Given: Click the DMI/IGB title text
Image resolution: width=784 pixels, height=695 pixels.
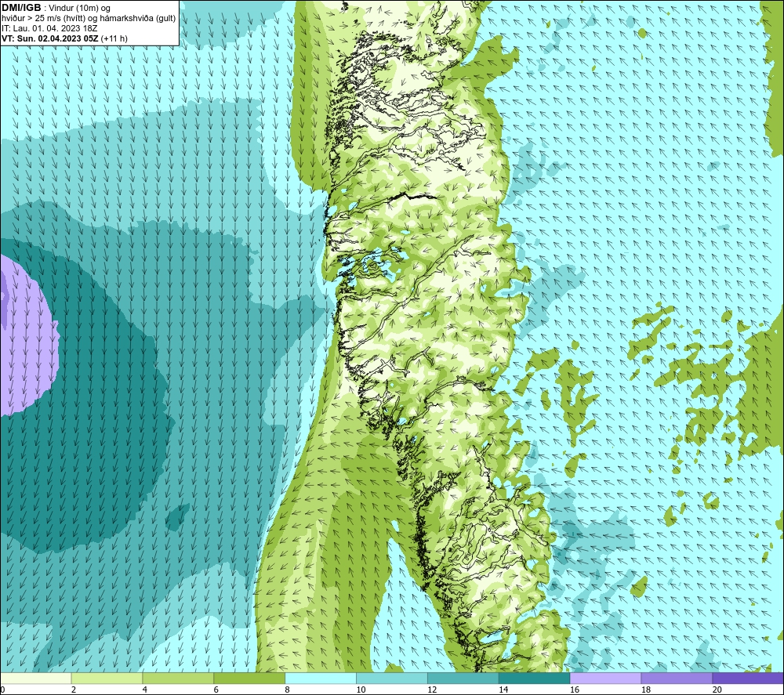Looking at the screenshot, I should pos(21,8).
